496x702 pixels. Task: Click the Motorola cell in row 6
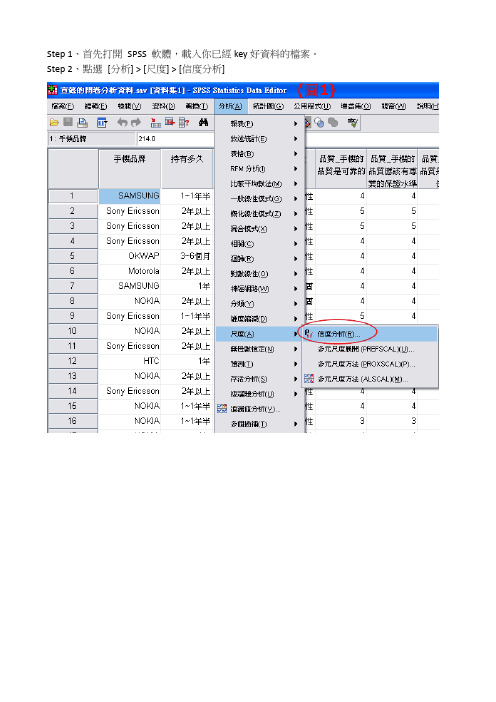click(x=129, y=271)
